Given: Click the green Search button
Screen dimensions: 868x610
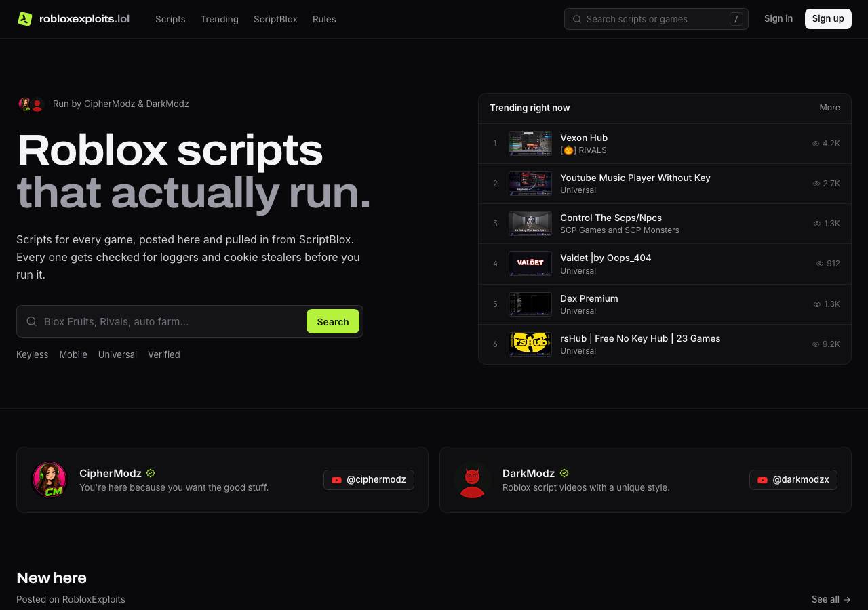Looking at the screenshot, I should (x=333, y=321).
